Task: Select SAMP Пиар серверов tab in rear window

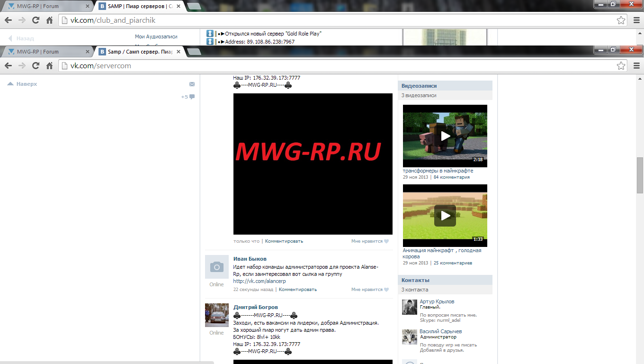Action: pyautogui.click(x=140, y=6)
